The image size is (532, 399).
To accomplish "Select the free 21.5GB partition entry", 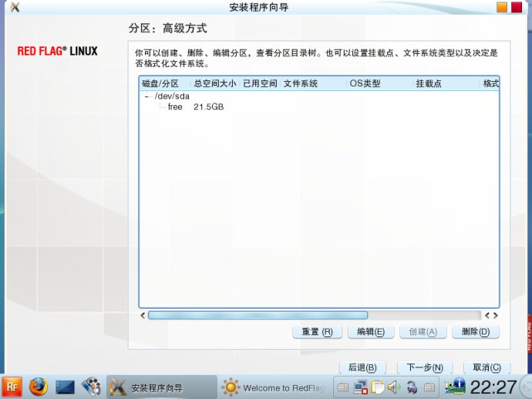I will click(175, 107).
